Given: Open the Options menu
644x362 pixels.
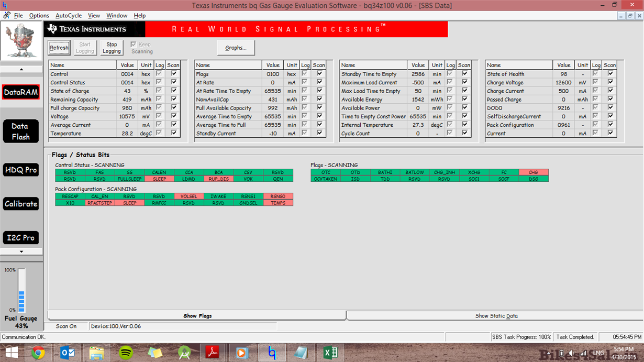Looking at the screenshot, I should pos(39,16).
